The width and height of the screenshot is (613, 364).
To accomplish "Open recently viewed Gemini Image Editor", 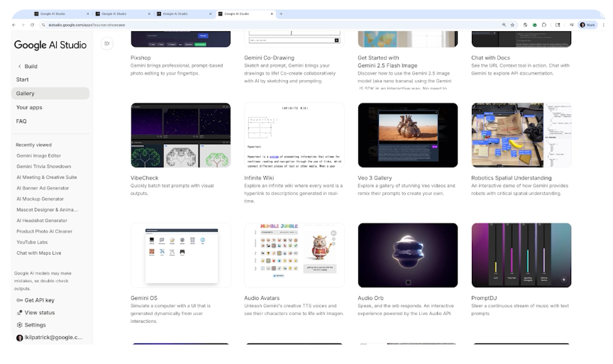I will pyautogui.click(x=39, y=155).
